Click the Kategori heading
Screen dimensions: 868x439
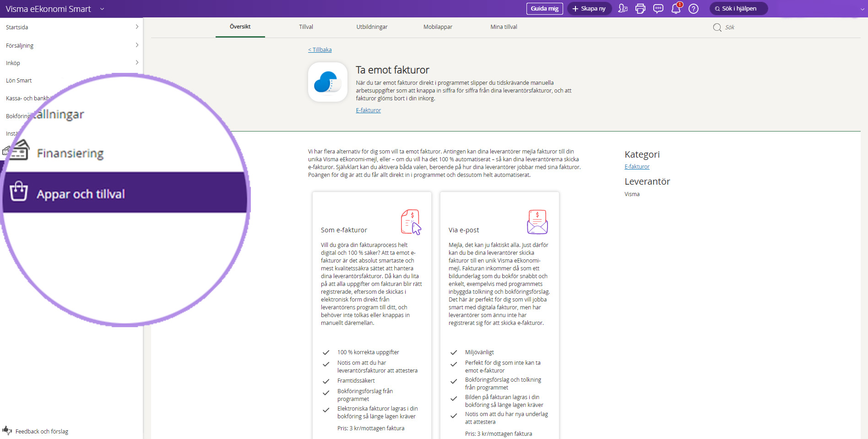pos(642,154)
